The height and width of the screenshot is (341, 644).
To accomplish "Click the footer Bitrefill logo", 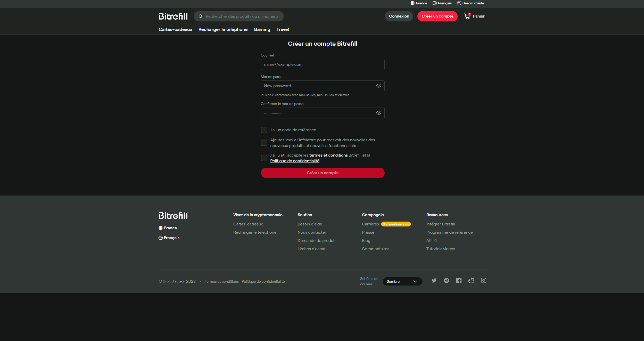I will [173, 216].
